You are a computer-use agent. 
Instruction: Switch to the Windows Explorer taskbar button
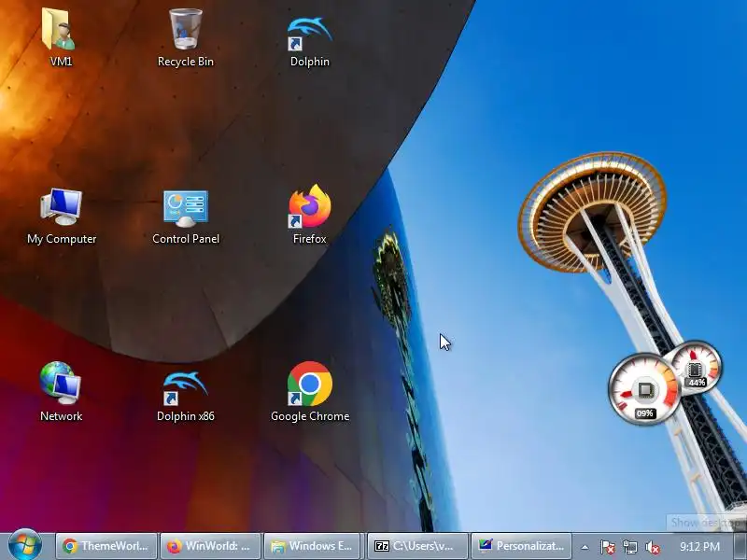tap(314, 546)
